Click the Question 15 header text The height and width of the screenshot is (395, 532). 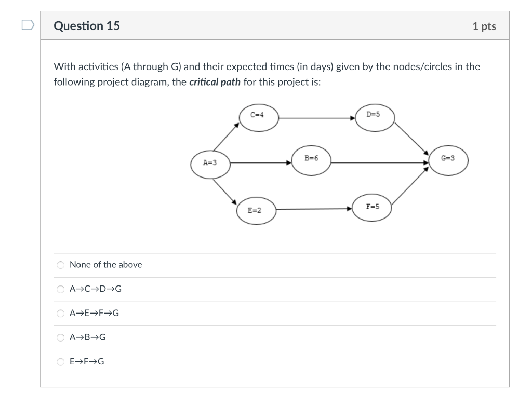(x=87, y=25)
